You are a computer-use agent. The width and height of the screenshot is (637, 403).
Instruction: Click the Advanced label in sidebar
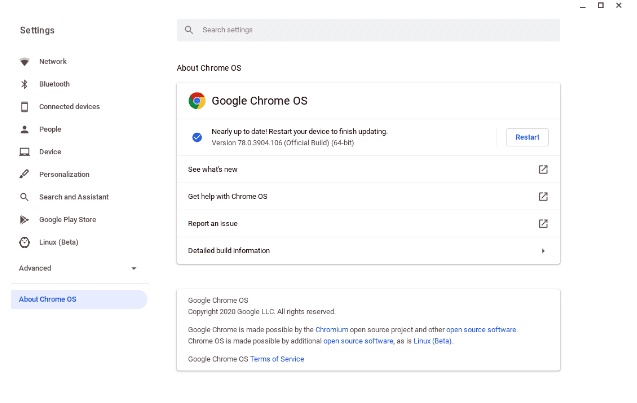(x=35, y=269)
